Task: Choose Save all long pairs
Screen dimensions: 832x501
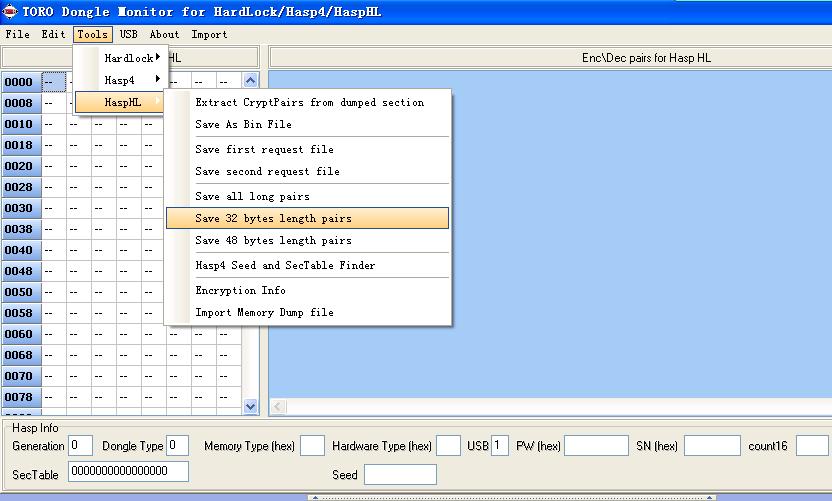Action: pyautogui.click(x=308, y=196)
